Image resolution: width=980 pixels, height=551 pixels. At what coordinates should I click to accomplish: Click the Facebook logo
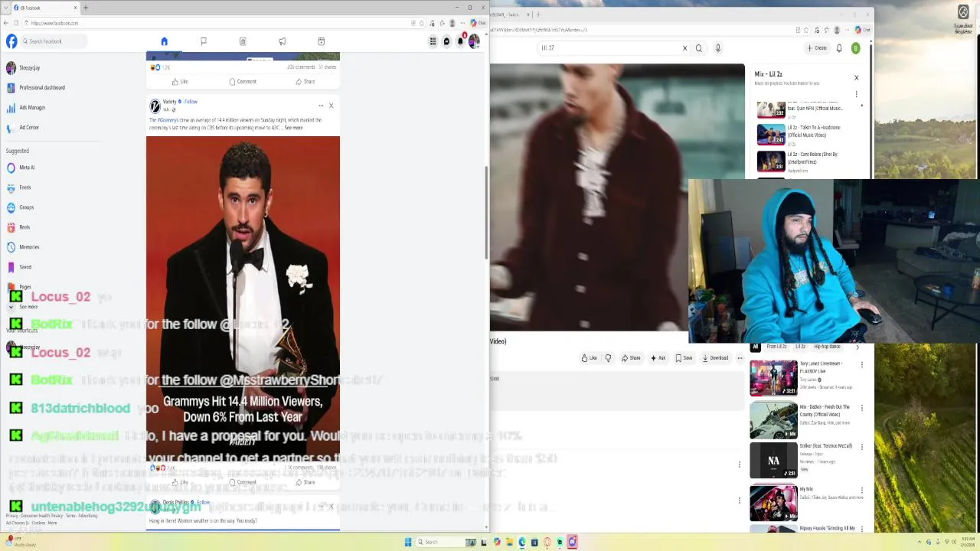point(11,41)
